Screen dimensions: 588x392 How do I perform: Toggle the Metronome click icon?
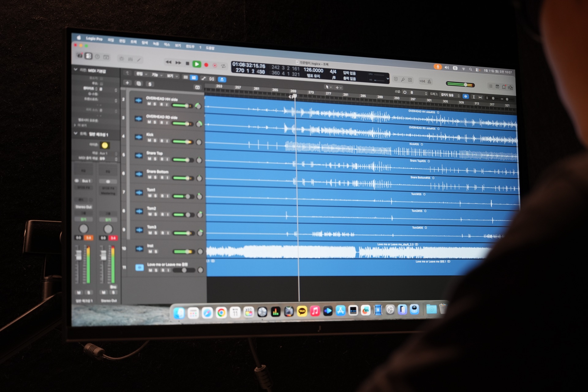click(429, 81)
